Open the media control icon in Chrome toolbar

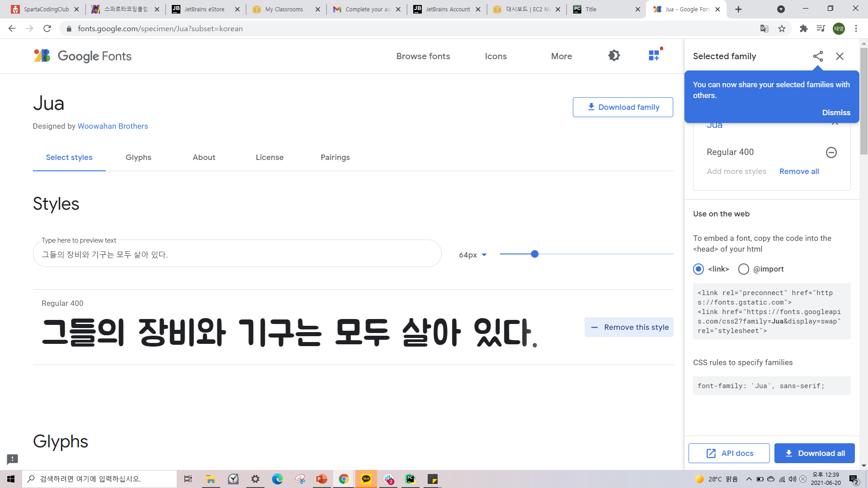pos(821,28)
